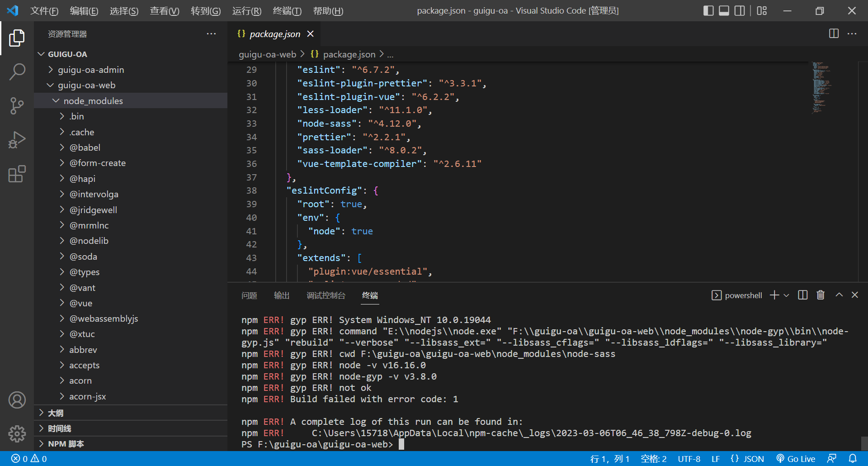Open the Source Control view
868x466 pixels.
[x=17, y=106]
